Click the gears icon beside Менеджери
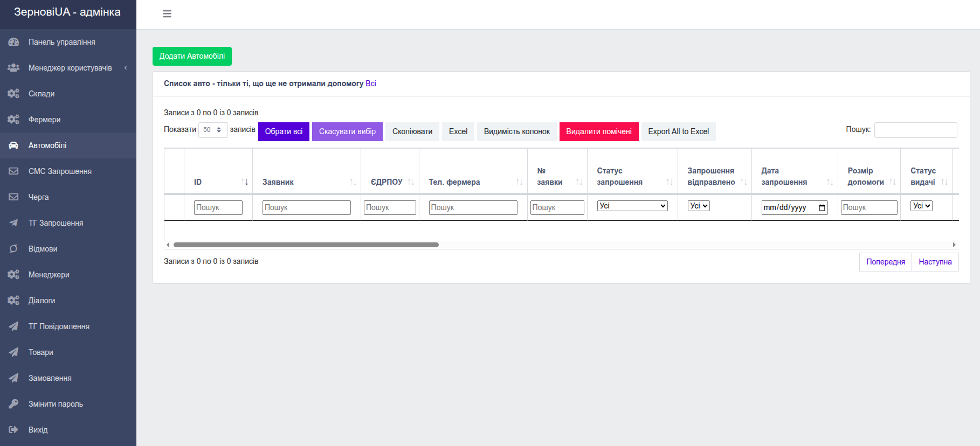This screenshot has height=446, width=980. [13, 275]
